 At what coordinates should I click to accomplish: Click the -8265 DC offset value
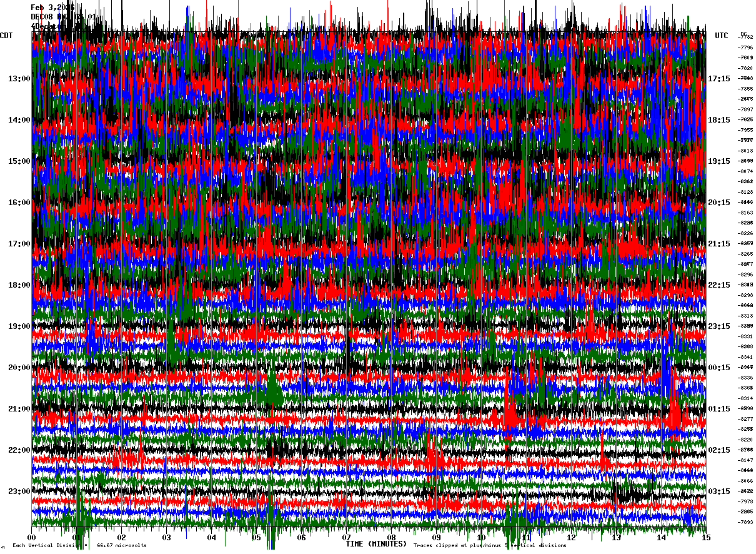click(745, 254)
